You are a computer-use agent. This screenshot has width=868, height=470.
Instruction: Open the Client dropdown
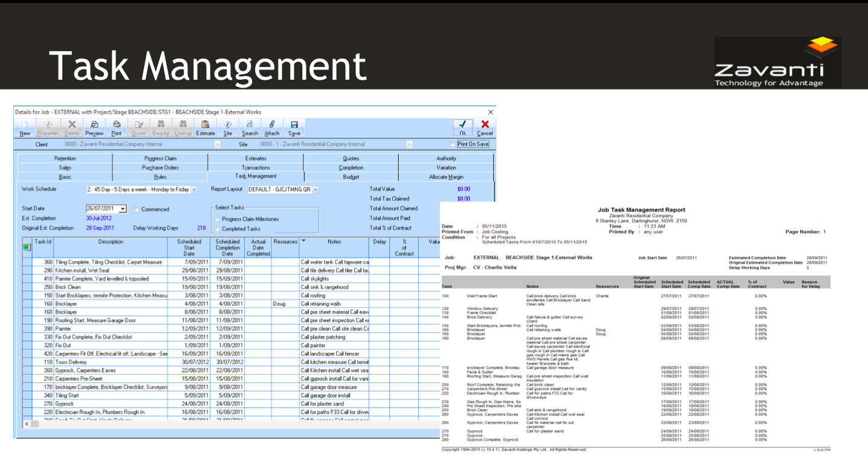click(218, 144)
